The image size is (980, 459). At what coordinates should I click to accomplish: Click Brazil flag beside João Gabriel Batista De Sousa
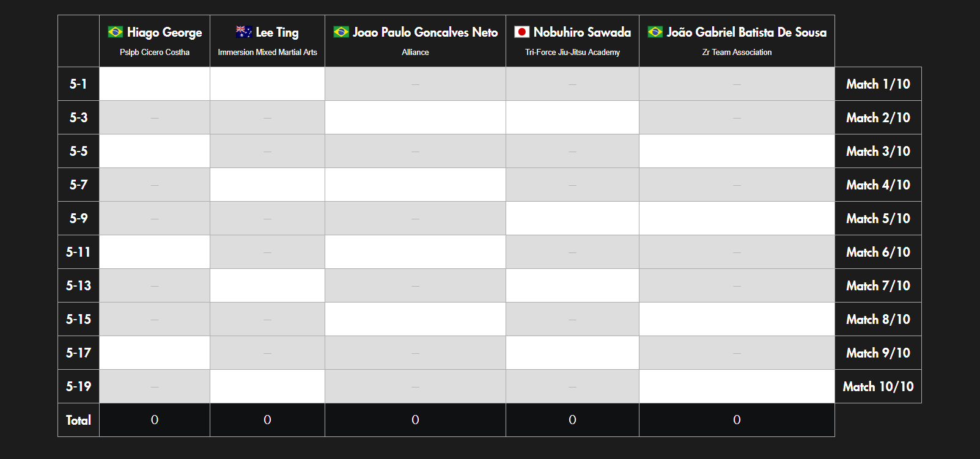tap(655, 32)
